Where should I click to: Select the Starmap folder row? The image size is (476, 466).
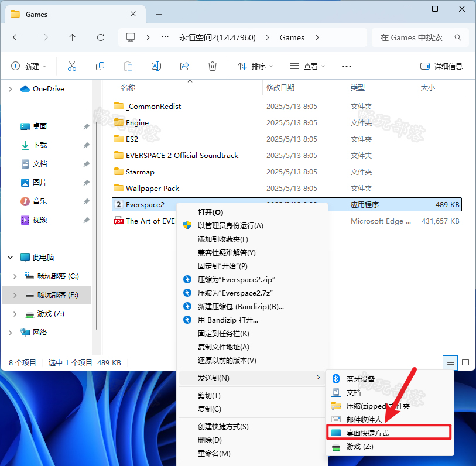coord(287,172)
